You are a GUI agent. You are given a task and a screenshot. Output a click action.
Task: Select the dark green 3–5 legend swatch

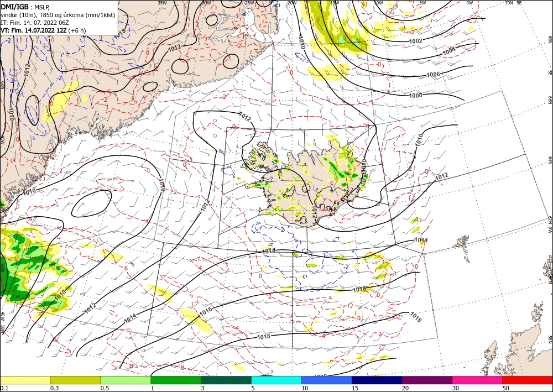tap(226, 380)
